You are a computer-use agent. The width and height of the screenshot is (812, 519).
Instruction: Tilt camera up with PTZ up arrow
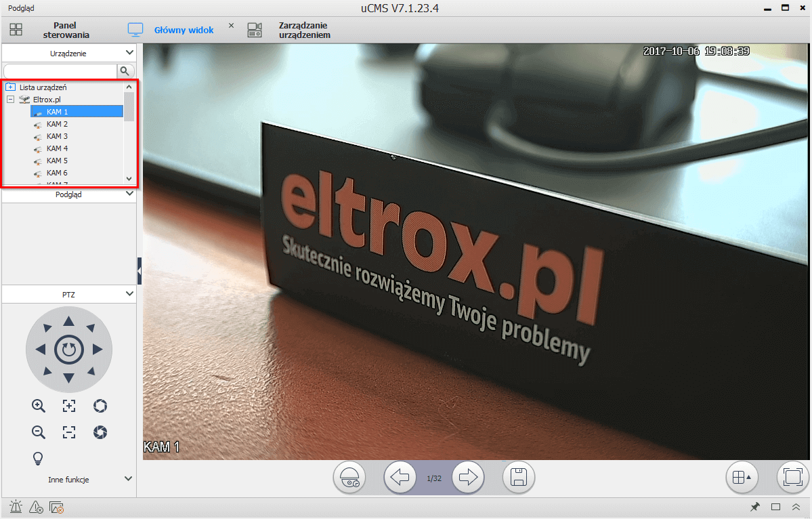pos(68,322)
